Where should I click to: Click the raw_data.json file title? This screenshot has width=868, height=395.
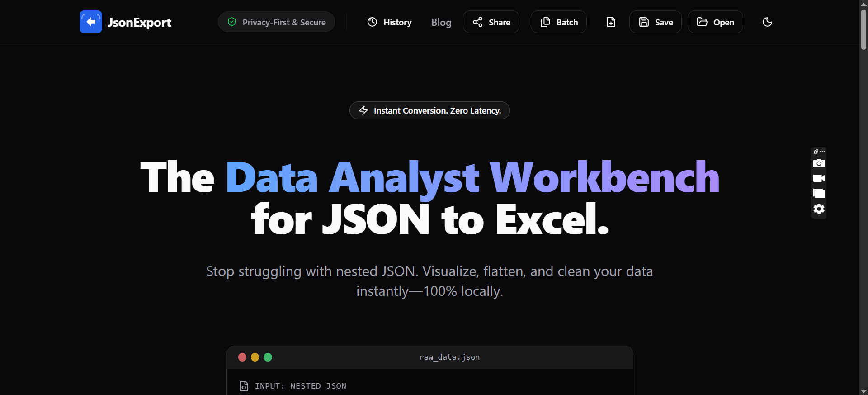(449, 357)
